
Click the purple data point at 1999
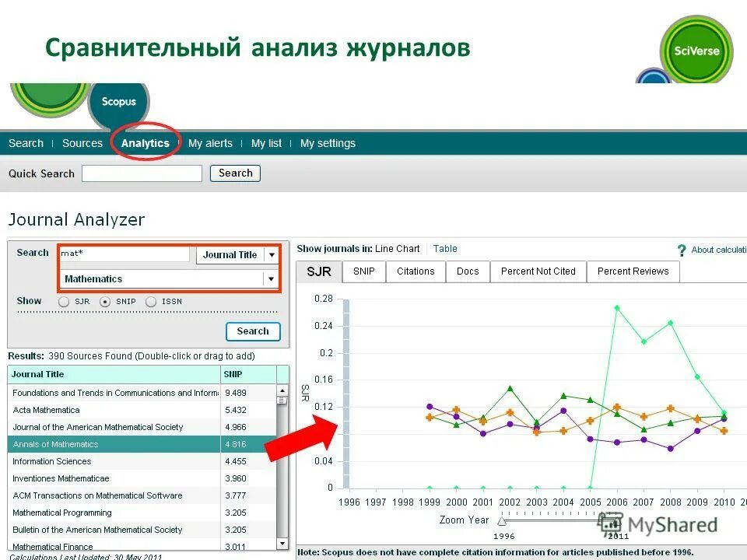pos(430,407)
